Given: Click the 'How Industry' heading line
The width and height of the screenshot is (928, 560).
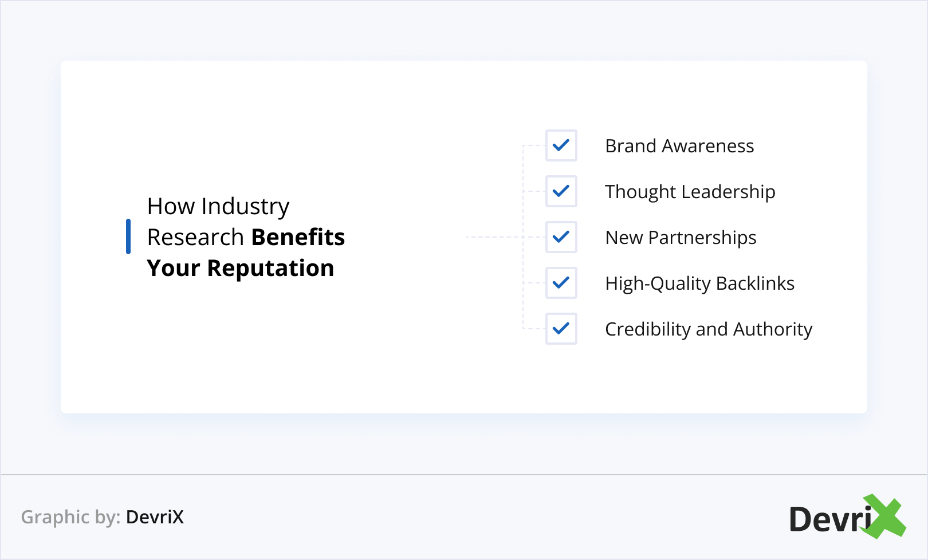Looking at the screenshot, I should coord(218,207).
